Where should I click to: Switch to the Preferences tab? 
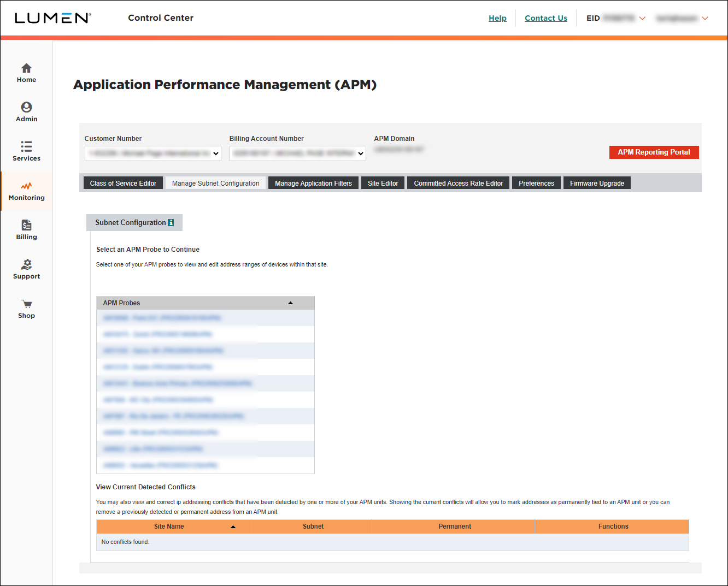click(x=536, y=183)
